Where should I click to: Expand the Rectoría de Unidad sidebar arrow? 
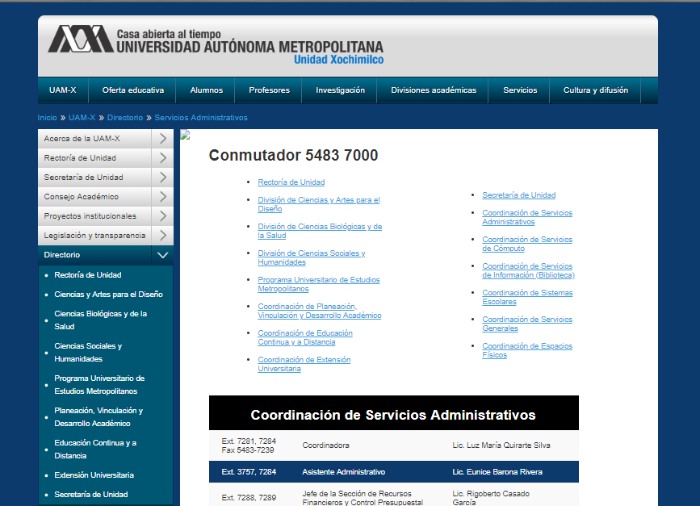pos(162,158)
